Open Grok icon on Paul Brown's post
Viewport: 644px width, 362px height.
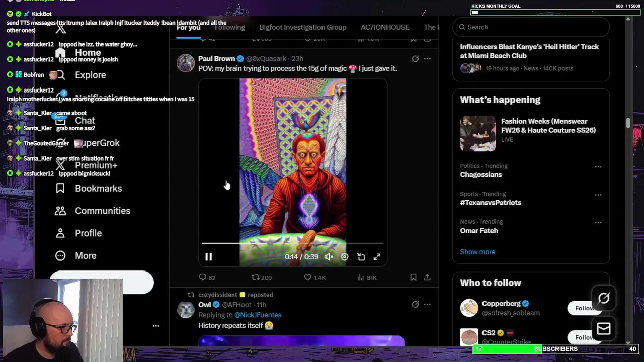click(x=415, y=59)
